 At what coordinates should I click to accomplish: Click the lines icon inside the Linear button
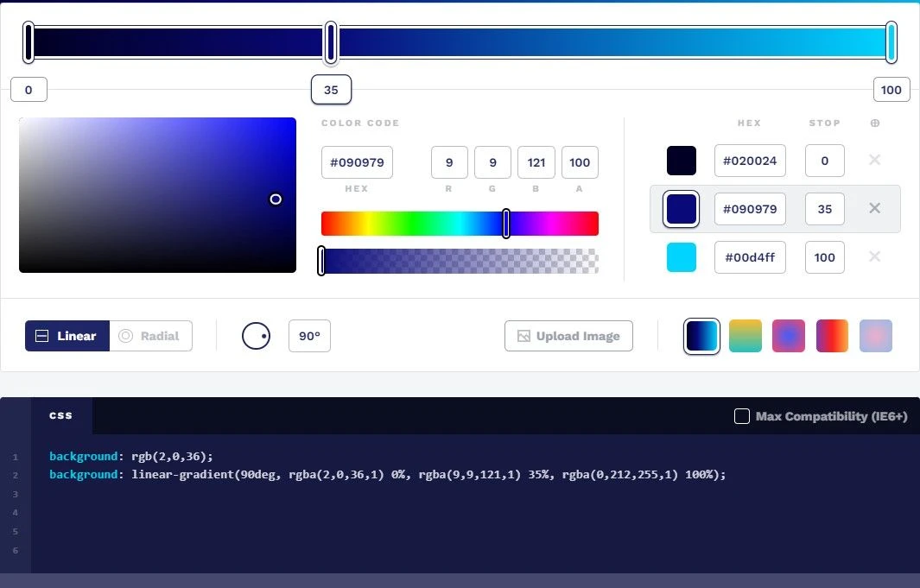click(x=41, y=335)
